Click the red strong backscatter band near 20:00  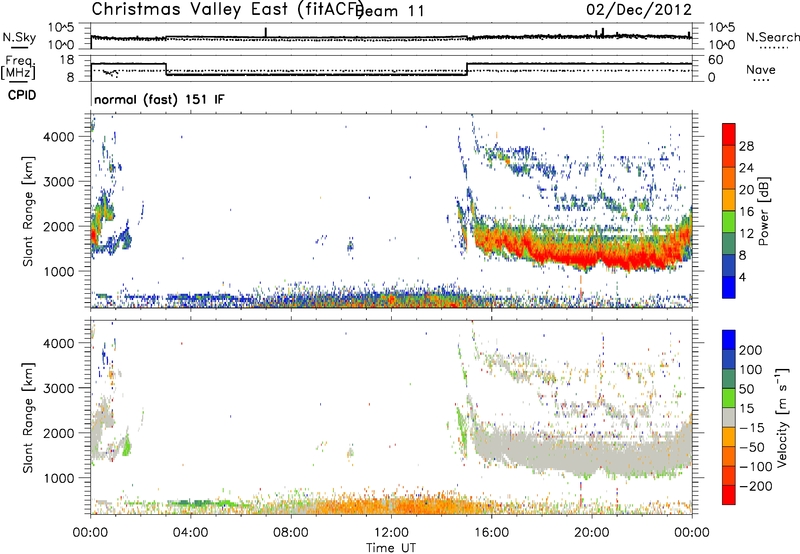click(592, 258)
